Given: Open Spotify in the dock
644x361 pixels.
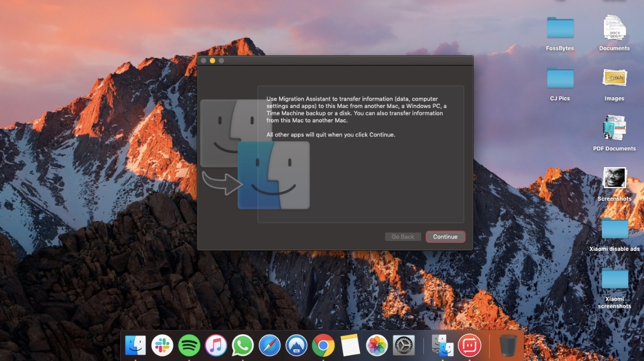Looking at the screenshot, I should pyautogui.click(x=189, y=345).
